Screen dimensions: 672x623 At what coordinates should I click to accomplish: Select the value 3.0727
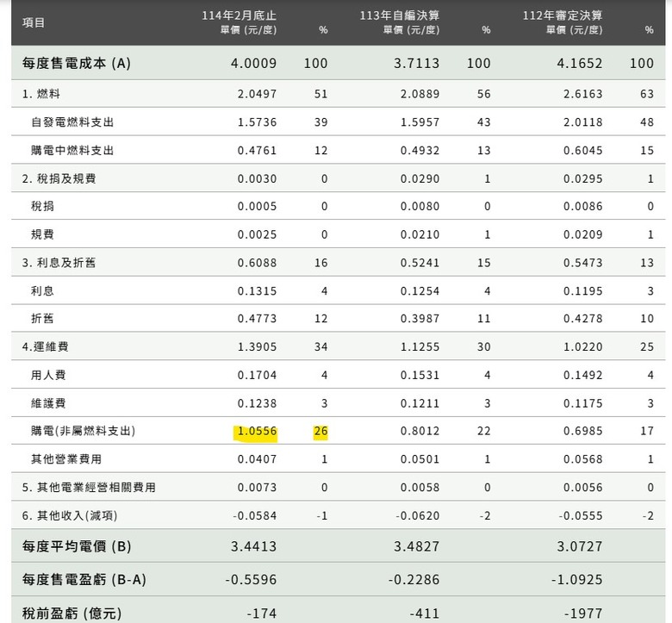(580, 546)
